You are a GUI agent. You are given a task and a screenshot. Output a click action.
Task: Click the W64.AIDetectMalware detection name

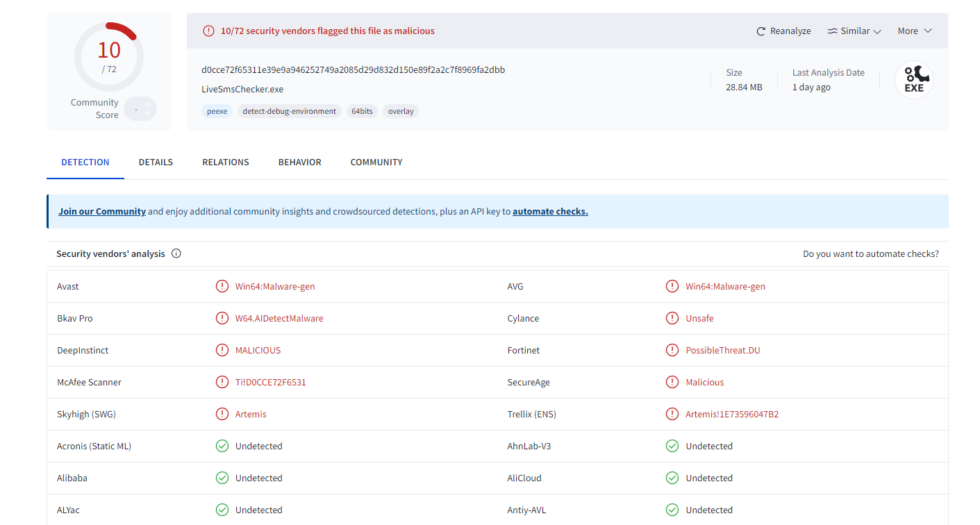pyautogui.click(x=279, y=318)
